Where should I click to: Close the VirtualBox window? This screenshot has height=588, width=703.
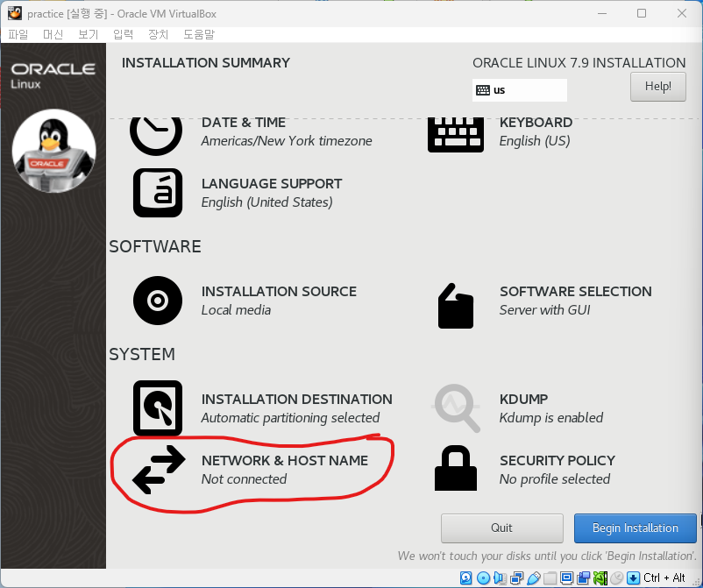681,13
